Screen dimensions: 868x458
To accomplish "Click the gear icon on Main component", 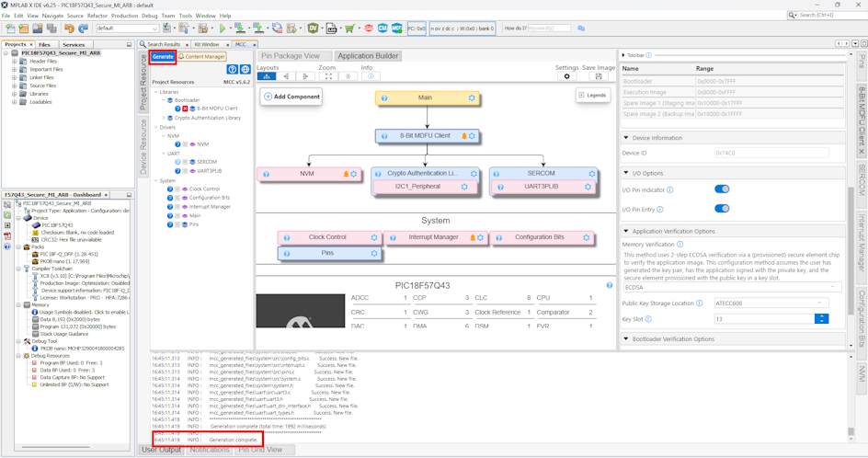I will pos(472,97).
